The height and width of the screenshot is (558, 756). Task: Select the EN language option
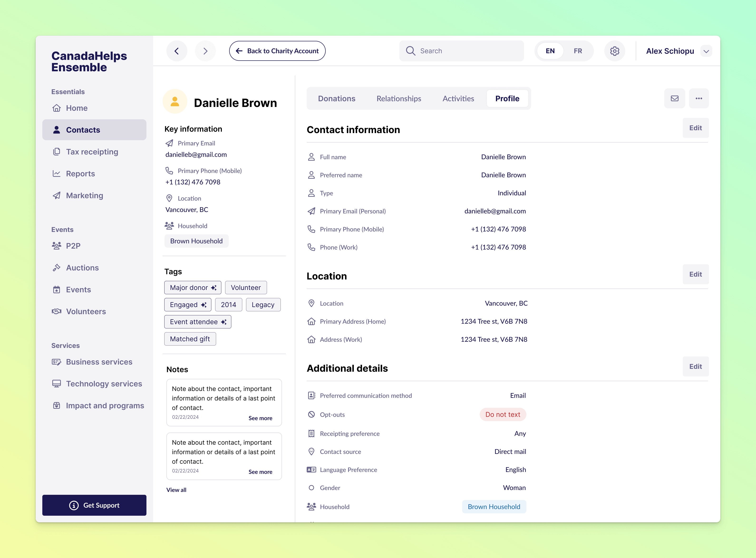tap(550, 51)
